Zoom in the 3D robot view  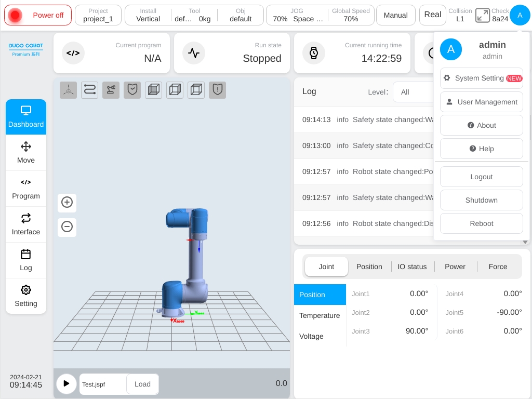pyautogui.click(x=67, y=202)
